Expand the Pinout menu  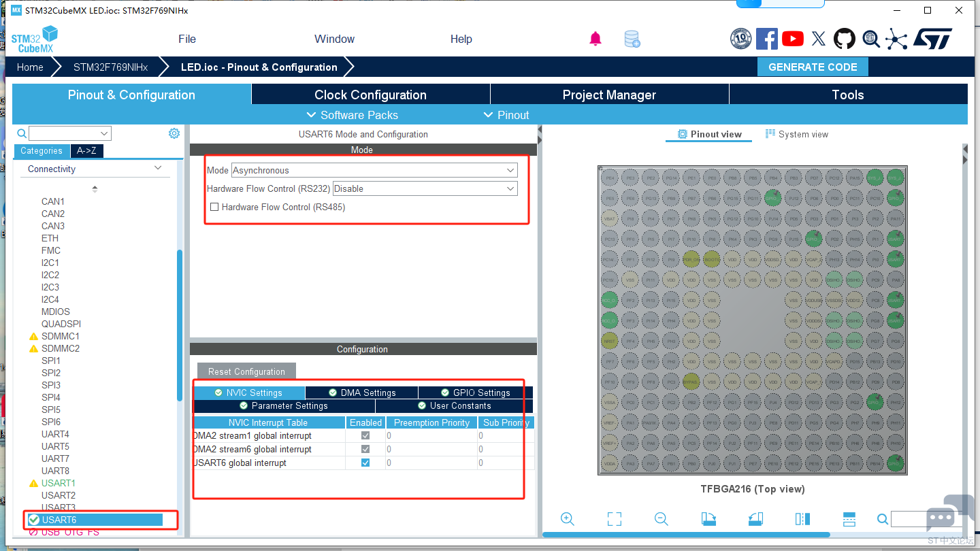pyautogui.click(x=506, y=115)
